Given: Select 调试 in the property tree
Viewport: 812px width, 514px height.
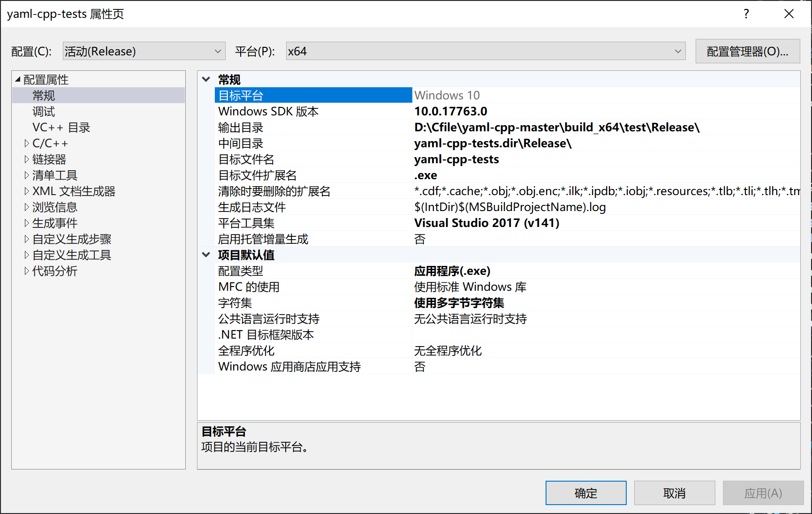Looking at the screenshot, I should 43,111.
